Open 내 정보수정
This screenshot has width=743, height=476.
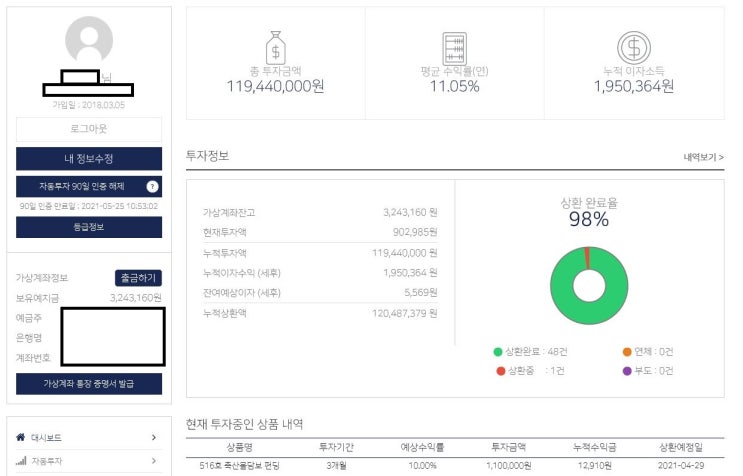coord(89,159)
